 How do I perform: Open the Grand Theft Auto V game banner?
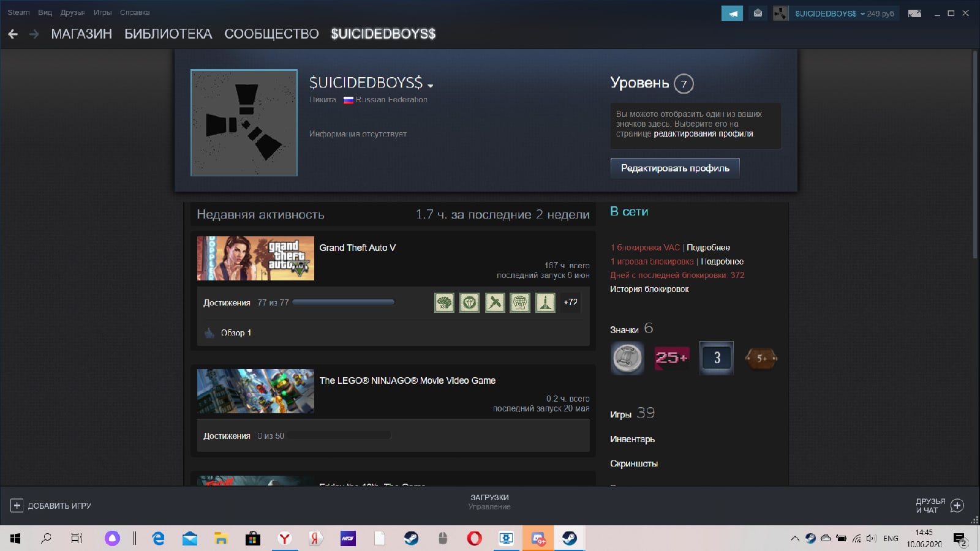(x=255, y=258)
